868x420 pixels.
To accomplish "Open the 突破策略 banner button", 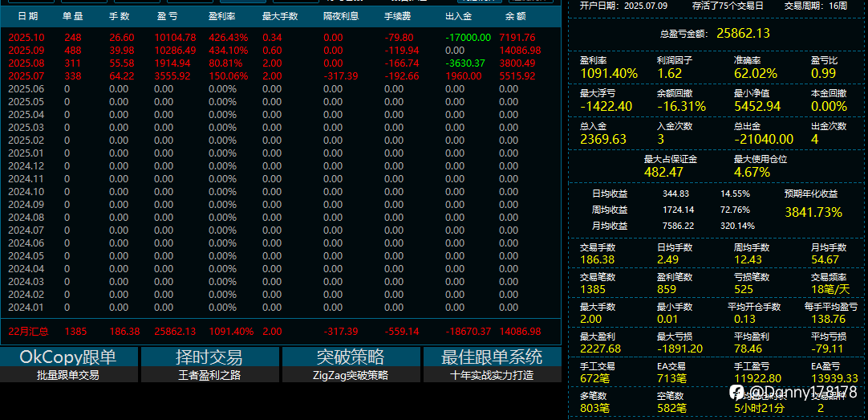I will [x=351, y=357].
